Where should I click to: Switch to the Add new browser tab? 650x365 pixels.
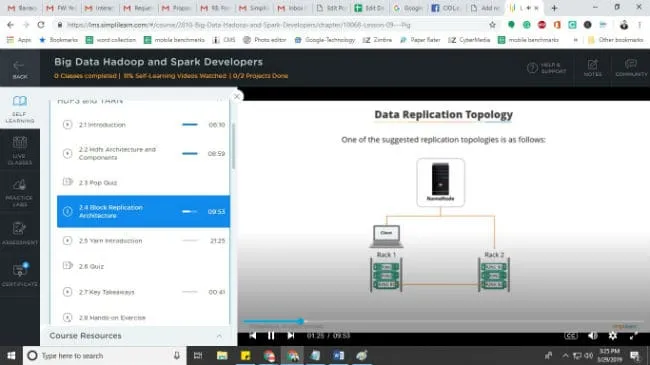485,8
